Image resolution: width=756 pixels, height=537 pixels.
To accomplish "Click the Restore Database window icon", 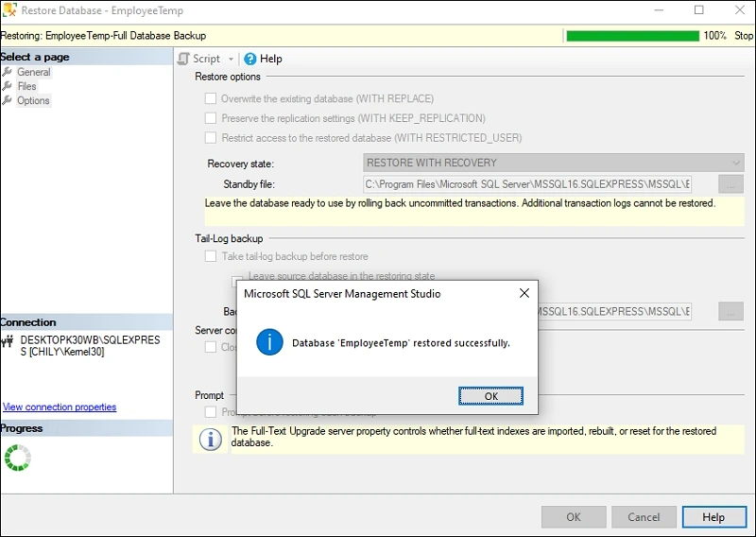I will point(9,10).
